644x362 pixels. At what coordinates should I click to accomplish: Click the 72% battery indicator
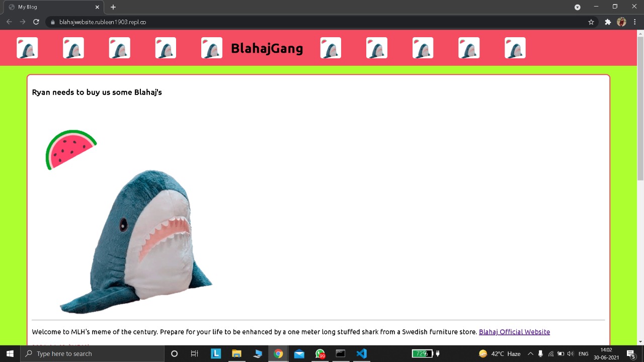423,353
